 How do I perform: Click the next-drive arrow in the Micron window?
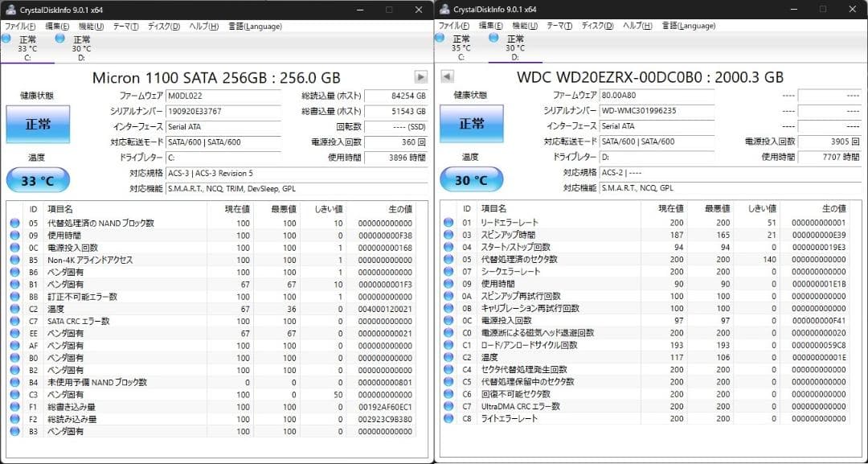[x=420, y=77]
